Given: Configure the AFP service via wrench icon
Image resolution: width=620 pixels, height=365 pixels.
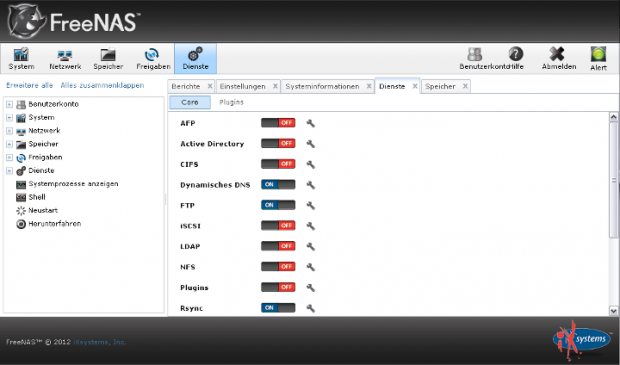Looking at the screenshot, I should coord(311,123).
